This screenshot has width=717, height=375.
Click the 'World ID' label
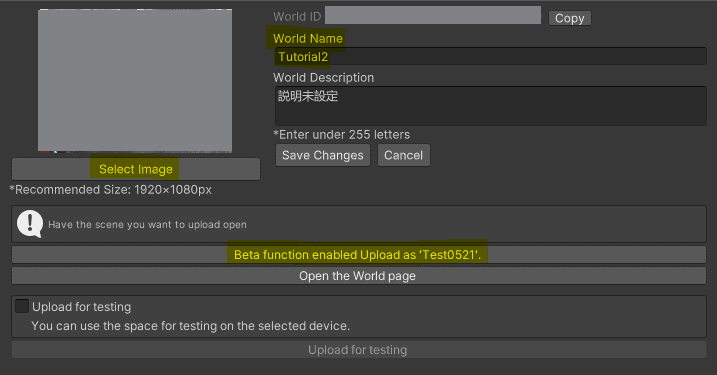point(297,16)
